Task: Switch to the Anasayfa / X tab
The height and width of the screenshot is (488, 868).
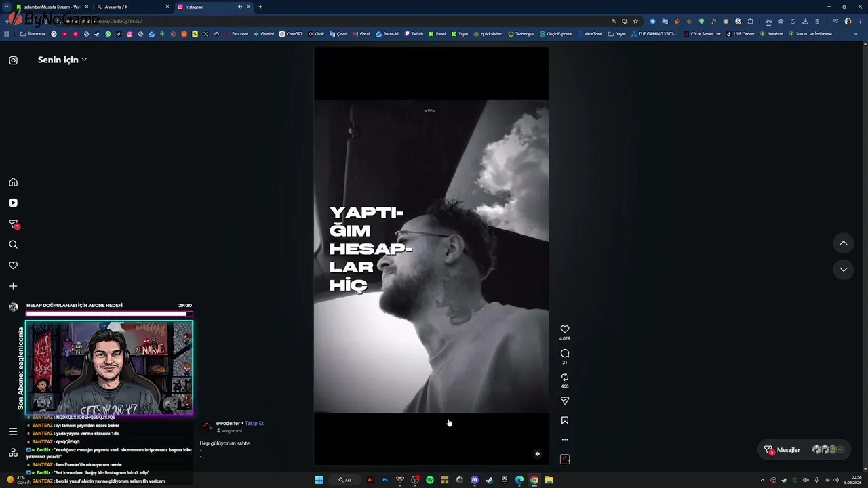Action: (x=133, y=7)
